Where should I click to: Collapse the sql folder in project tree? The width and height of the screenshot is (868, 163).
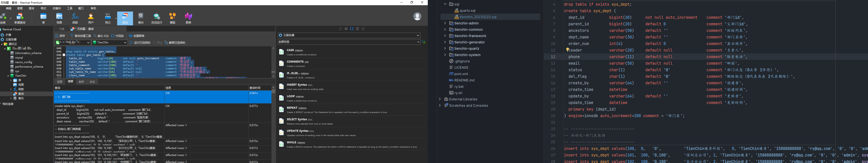tap(445, 4)
